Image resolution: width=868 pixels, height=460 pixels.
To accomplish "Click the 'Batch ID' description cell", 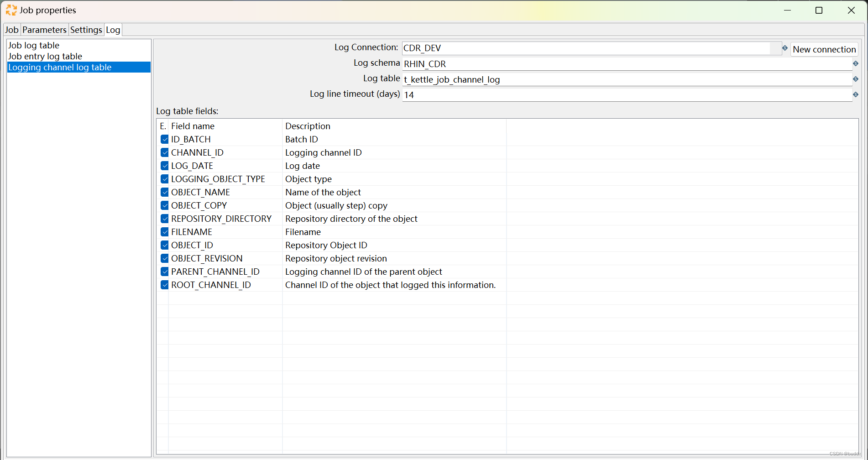I will point(394,139).
